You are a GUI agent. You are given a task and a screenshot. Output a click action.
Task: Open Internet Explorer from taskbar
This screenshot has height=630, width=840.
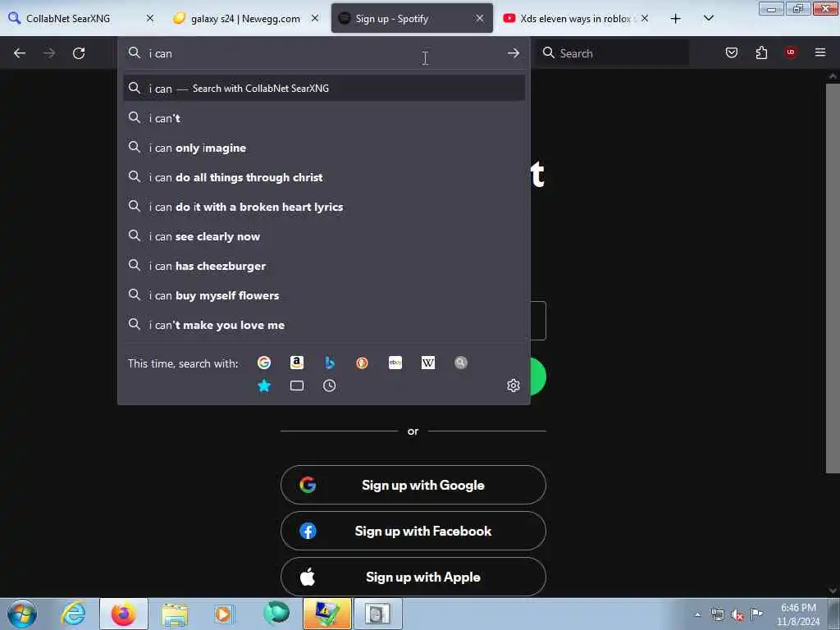pos(73,614)
